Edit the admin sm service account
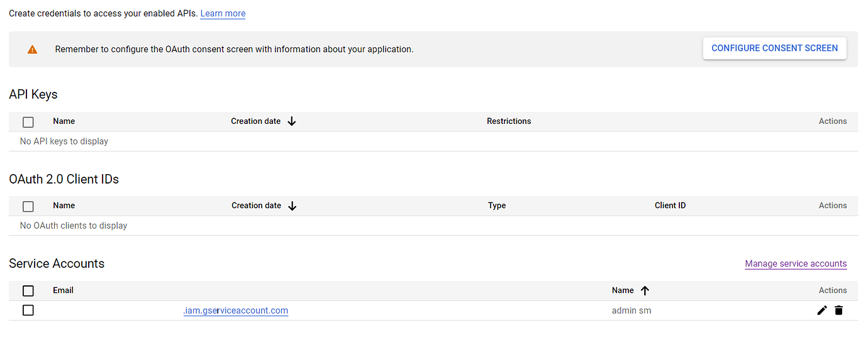 pos(821,310)
